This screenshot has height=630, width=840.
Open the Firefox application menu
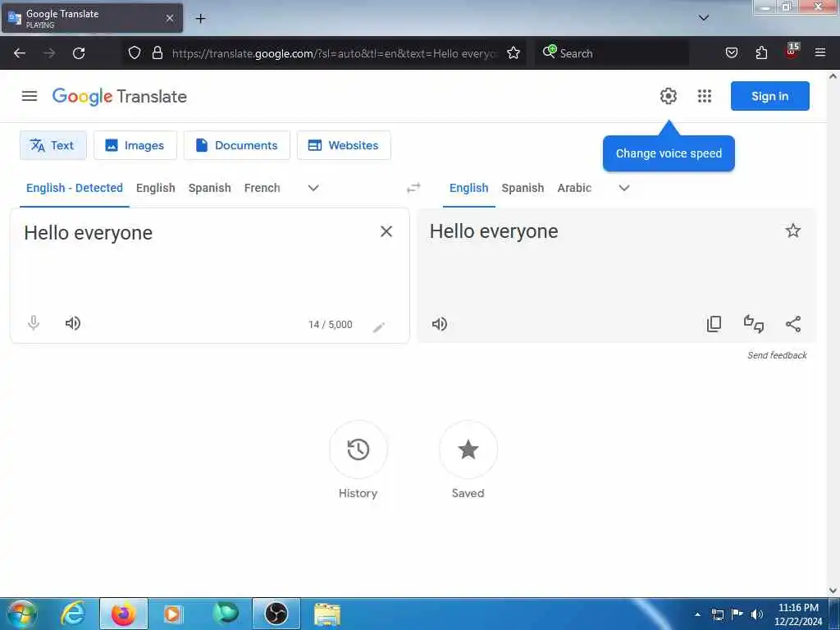(x=819, y=52)
